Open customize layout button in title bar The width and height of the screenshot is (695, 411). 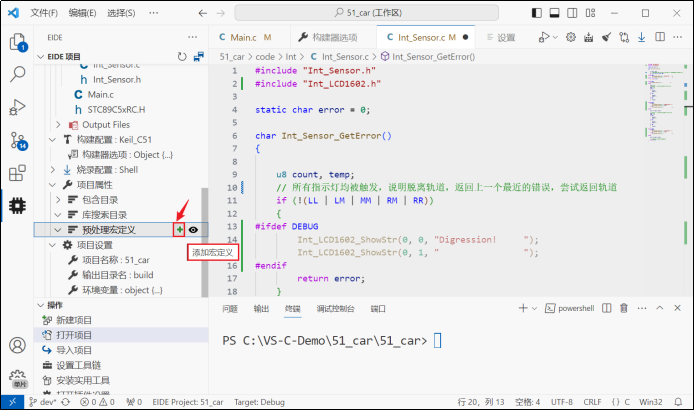590,13
